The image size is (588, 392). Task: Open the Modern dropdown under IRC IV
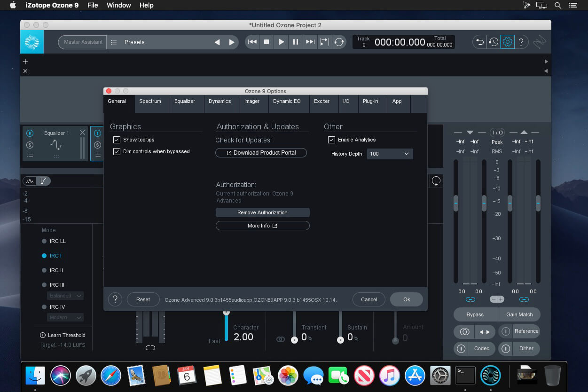click(x=65, y=317)
